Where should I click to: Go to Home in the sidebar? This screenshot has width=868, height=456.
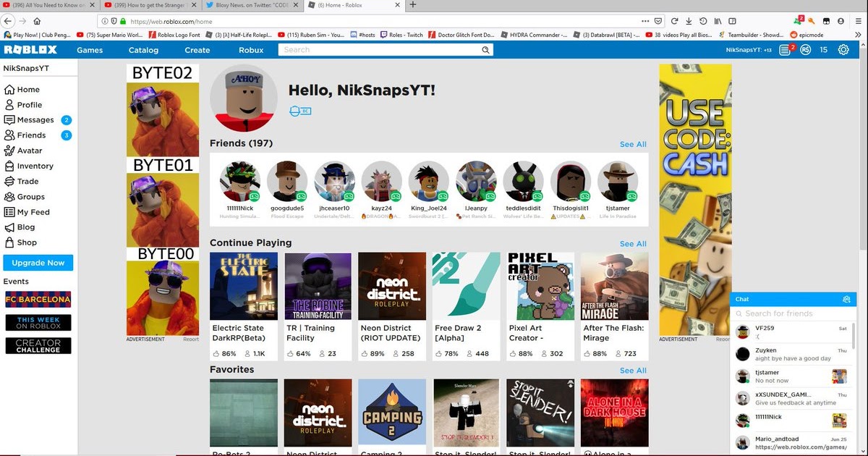pos(22,90)
